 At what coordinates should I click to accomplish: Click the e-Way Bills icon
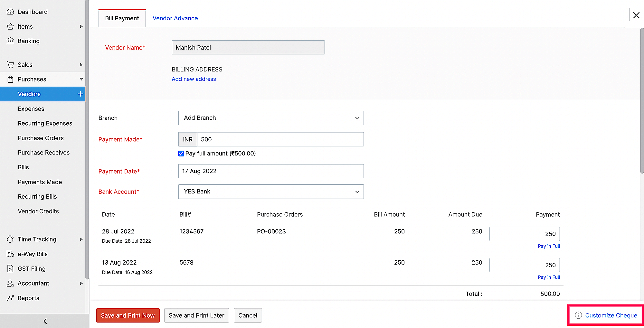[x=10, y=254]
